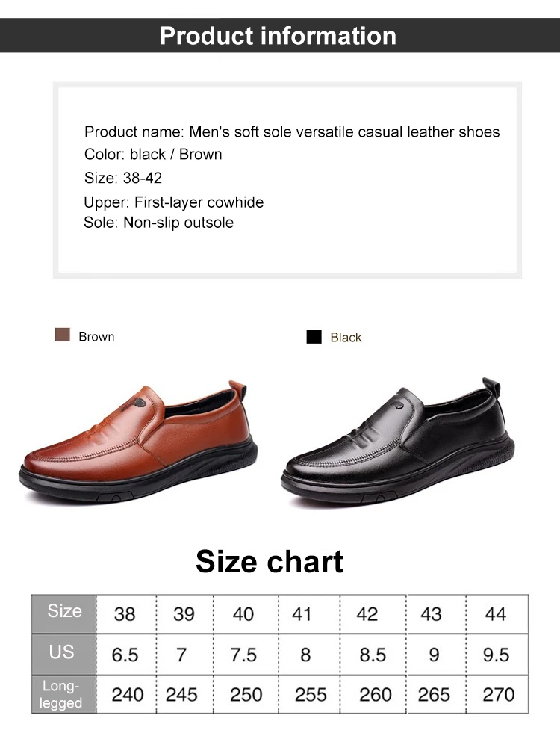Image resolution: width=560 pixels, height=736 pixels.
Task: Click the Size chart heading
Action: pyautogui.click(x=270, y=561)
